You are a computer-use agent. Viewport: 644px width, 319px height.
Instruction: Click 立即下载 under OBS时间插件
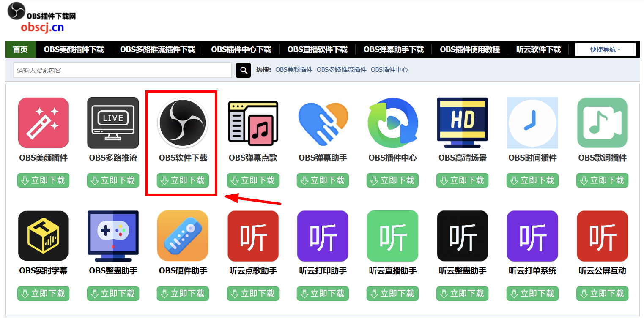click(x=532, y=180)
